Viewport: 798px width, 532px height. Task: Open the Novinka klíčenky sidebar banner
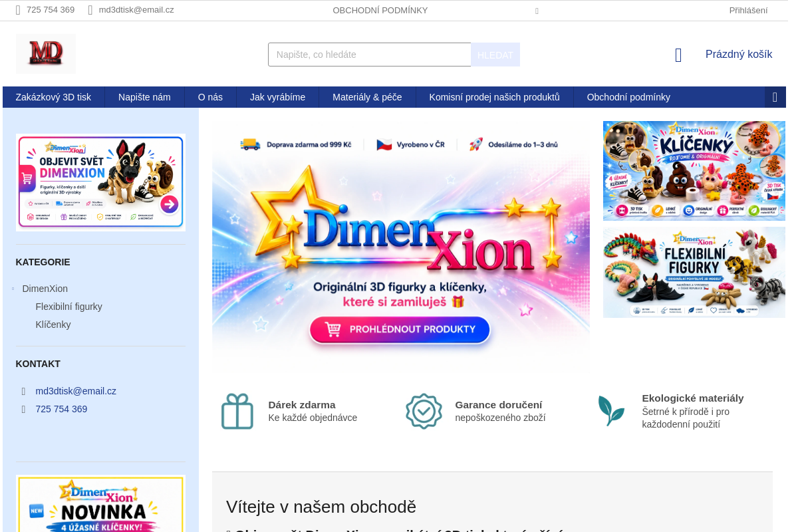pyautogui.click(x=100, y=503)
